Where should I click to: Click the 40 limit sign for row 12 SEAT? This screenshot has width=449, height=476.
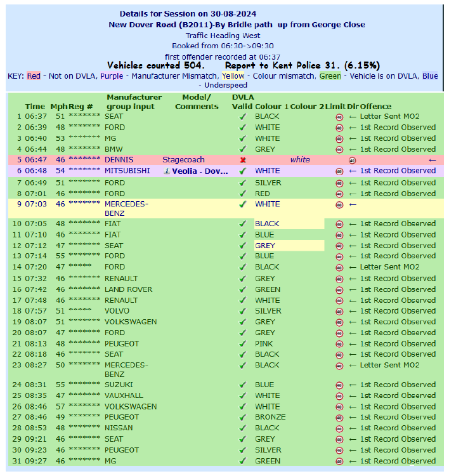tap(339, 246)
